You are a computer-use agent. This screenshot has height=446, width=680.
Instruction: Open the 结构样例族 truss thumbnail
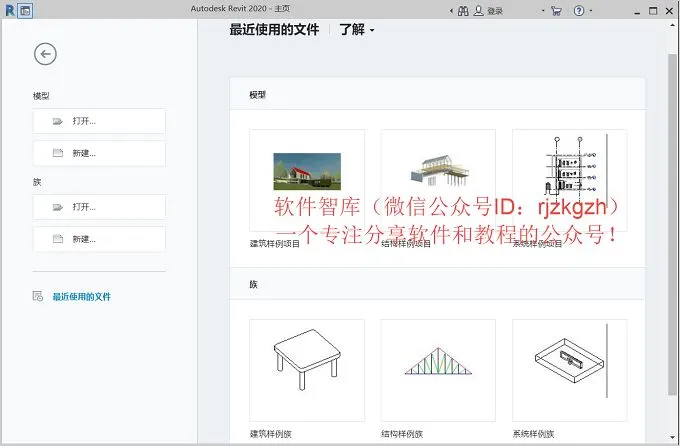tap(438, 370)
